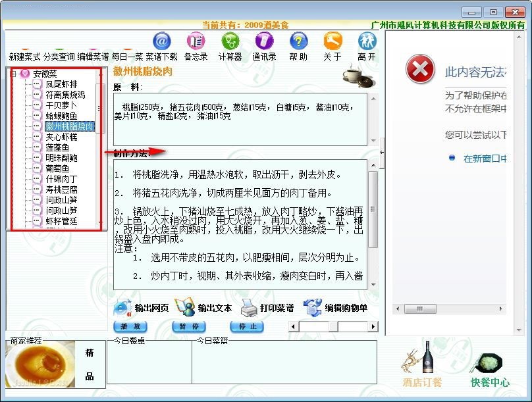Click the right panel collapse arrow handle
This screenshot has height=402, width=532.
382,153
